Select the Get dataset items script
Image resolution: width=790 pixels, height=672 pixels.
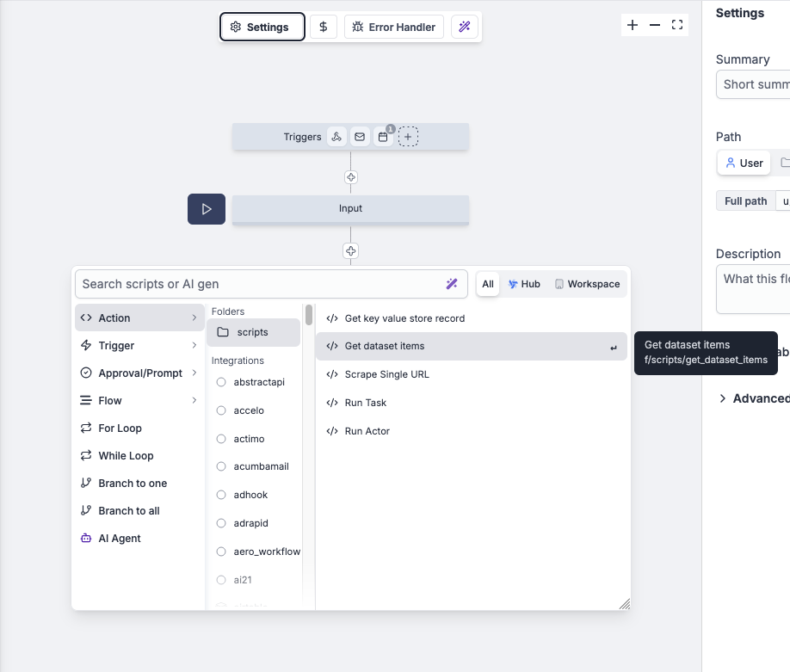click(383, 345)
